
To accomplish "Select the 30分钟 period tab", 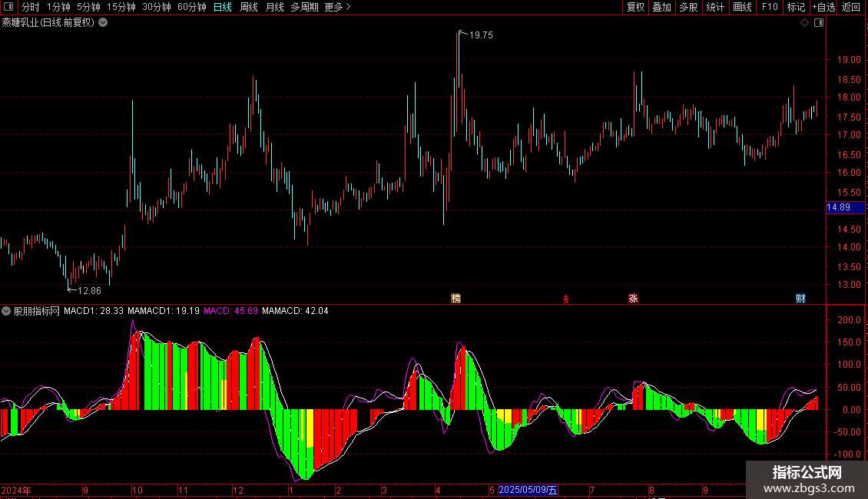I will [x=157, y=7].
